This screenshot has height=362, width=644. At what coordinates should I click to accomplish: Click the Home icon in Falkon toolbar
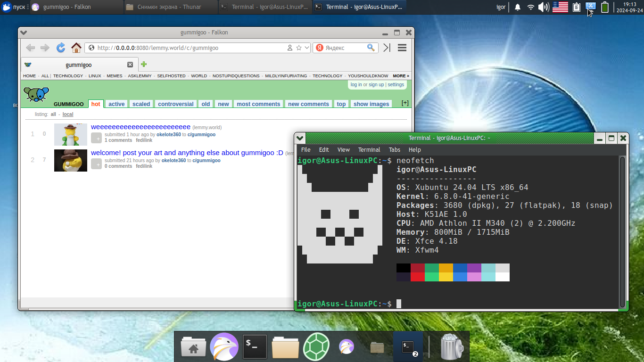pyautogui.click(x=76, y=48)
